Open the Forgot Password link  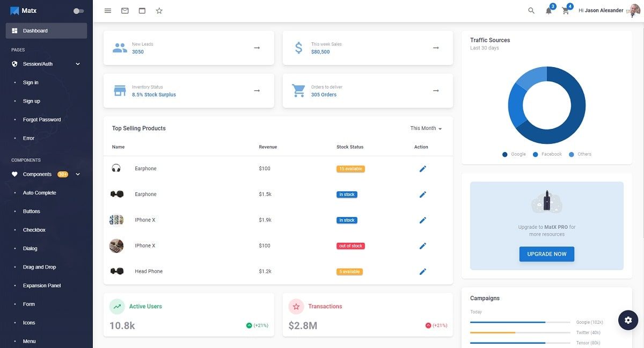[x=42, y=119]
